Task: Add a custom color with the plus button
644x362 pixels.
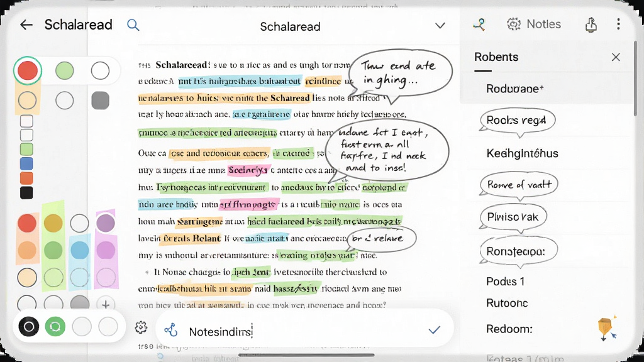Action: (106, 305)
